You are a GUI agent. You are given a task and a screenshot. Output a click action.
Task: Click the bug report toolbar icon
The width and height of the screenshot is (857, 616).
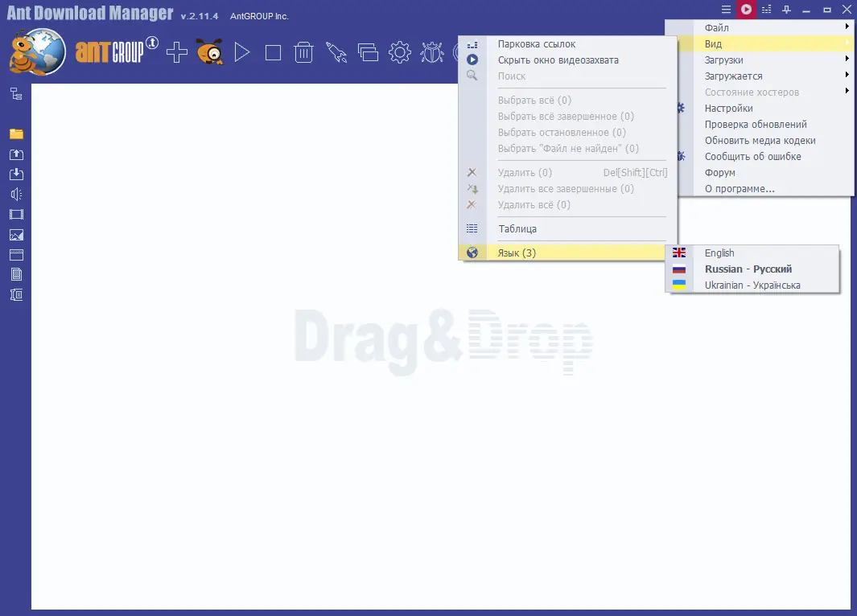click(432, 51)
